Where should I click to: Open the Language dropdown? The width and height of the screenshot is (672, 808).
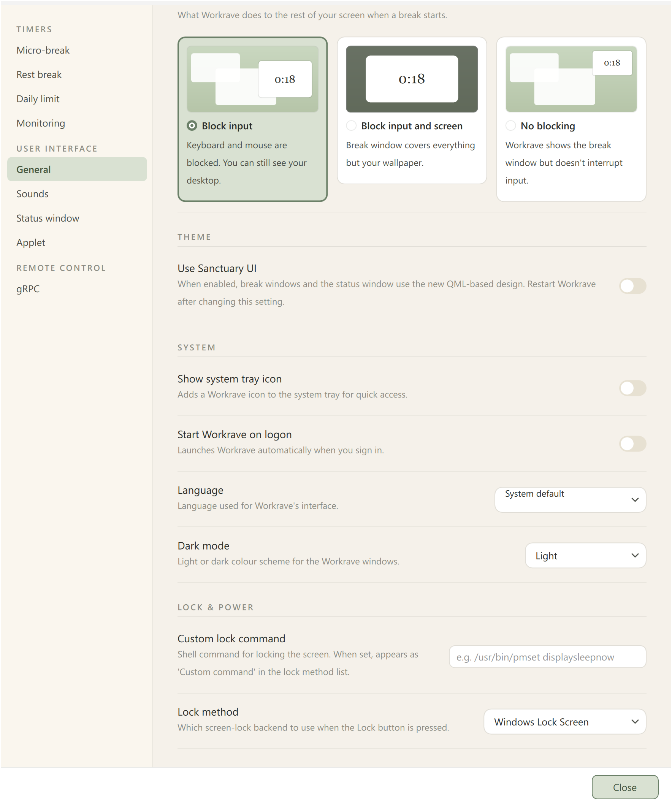point(570,499)
